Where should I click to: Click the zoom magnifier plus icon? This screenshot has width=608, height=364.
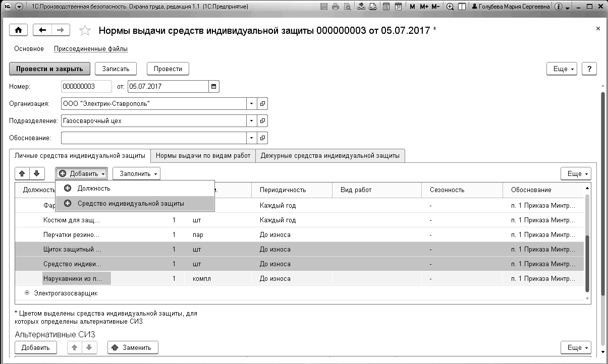[450, 7]
